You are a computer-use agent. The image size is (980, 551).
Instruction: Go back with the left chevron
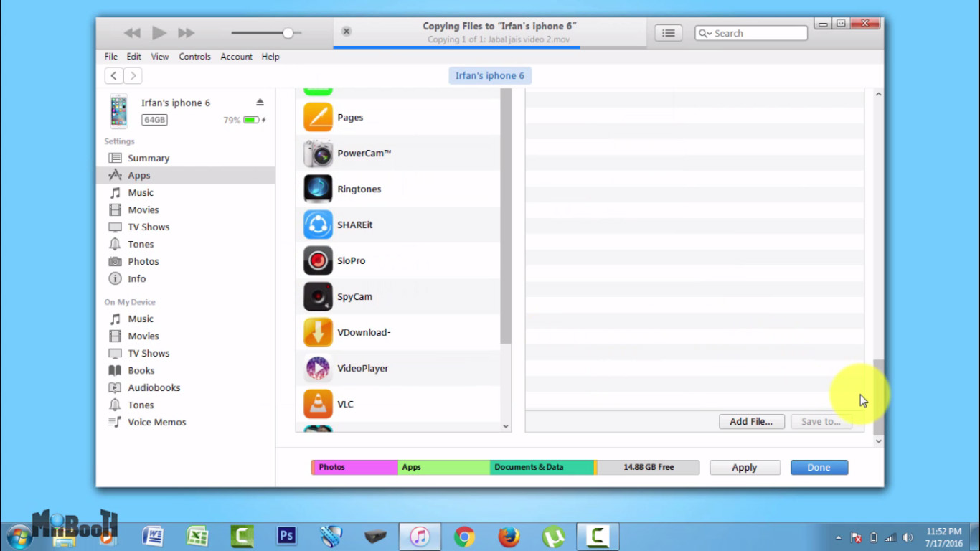click(x=113, y=75)
